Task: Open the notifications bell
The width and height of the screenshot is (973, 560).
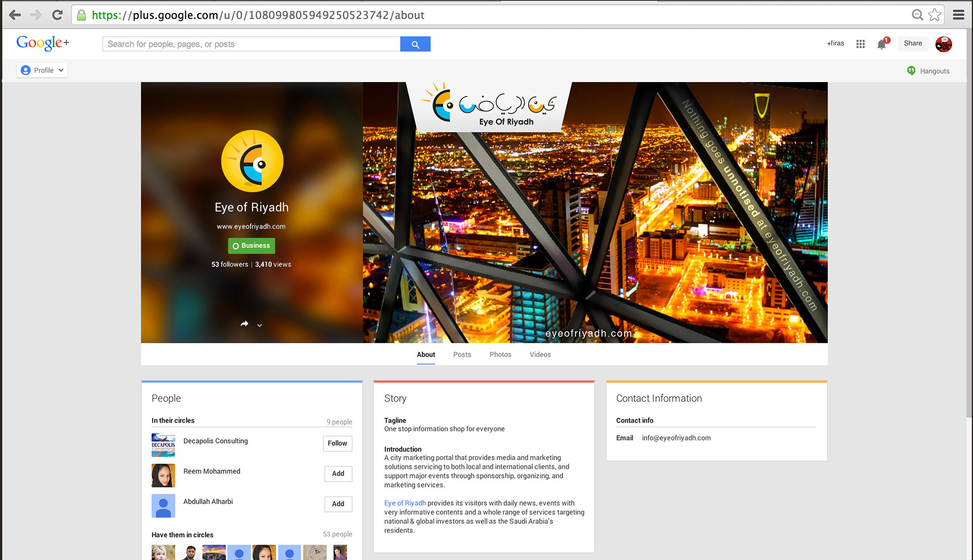Action: (882, 44)
